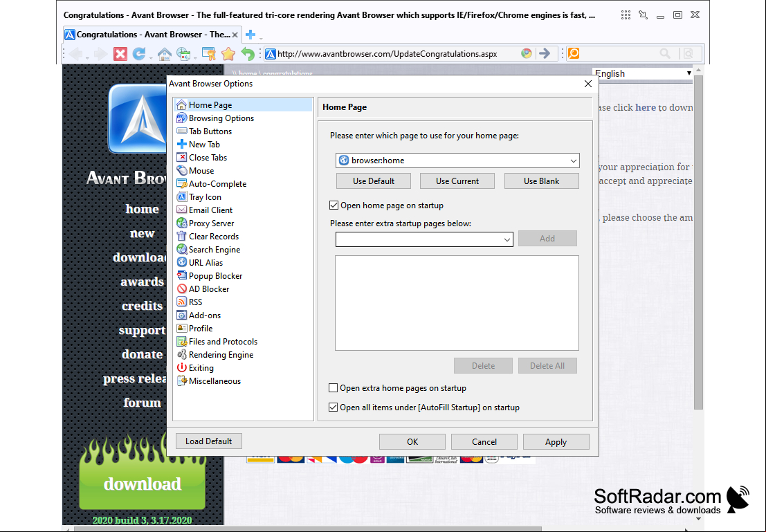Open the English language dropdown
Image resolution: width=766 pixels, height=532 pixels.
pos(643,73)
